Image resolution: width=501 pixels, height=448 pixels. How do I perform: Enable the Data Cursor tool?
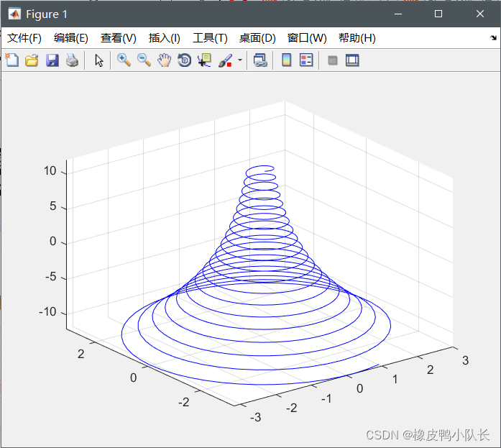pos(204,60)
